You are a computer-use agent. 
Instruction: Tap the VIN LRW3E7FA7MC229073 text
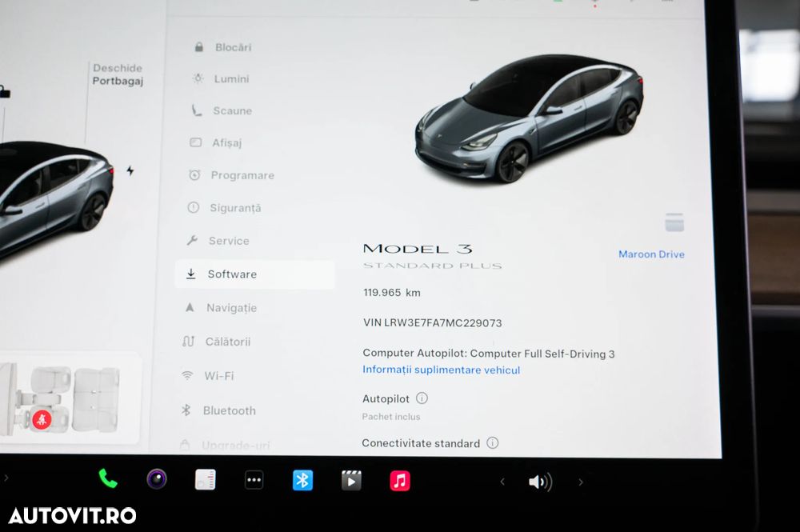(x=433, y=323)
